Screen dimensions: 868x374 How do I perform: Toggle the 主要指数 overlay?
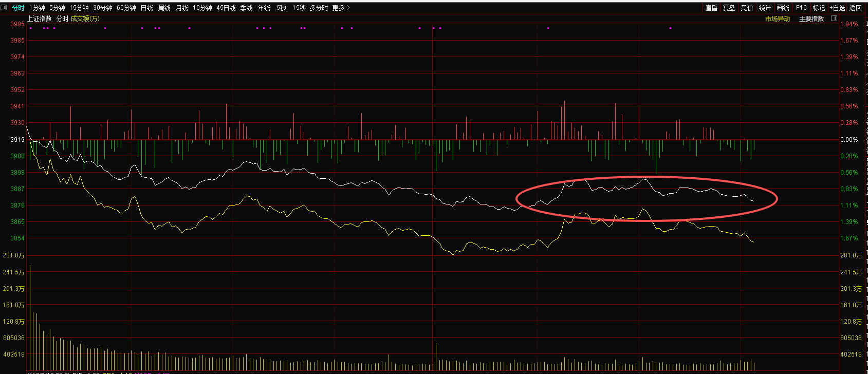(811, 19)
